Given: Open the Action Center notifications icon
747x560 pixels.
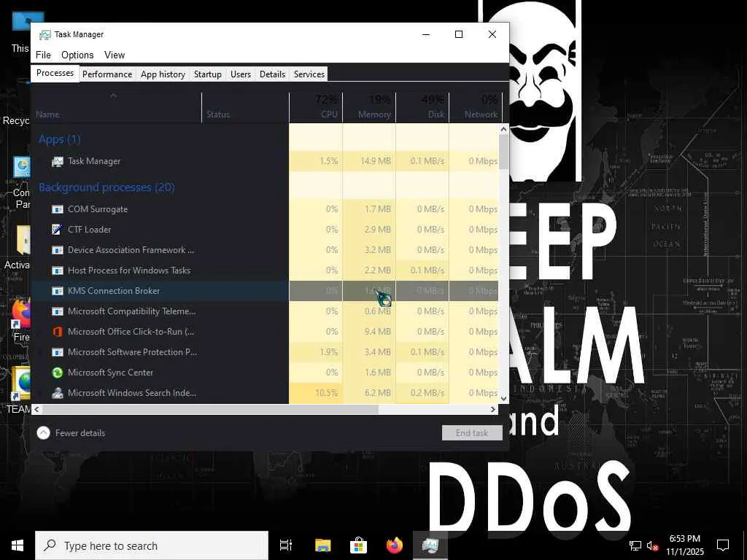Looking at the screenshot, I should (x=723, y=545).
